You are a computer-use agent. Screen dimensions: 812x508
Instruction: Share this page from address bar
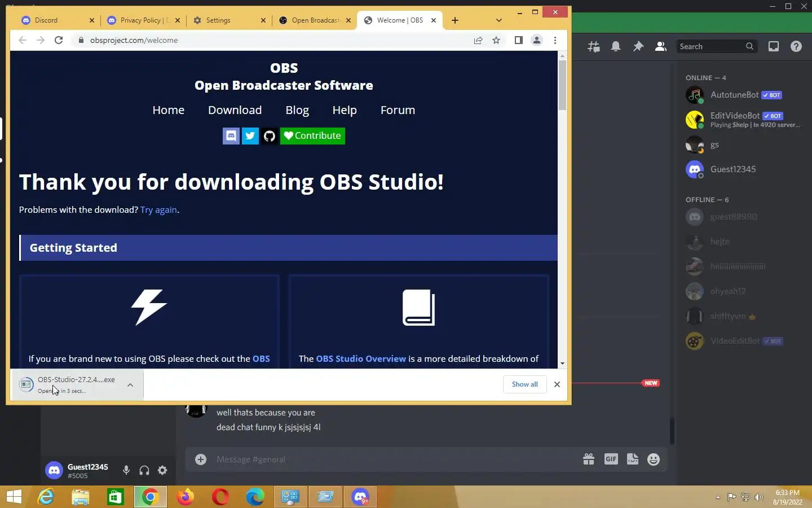(478, 40)
